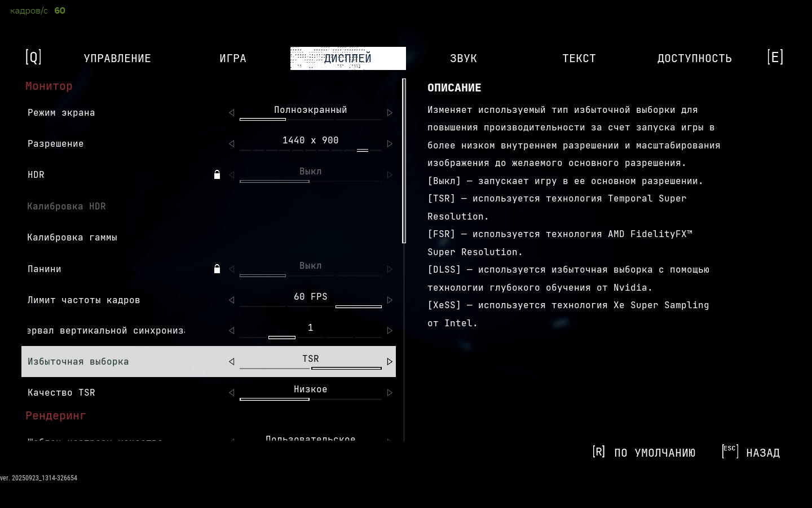The height and width of the screenshot is (508, 812).
Task: Open the Игра tab
Action: pos(233,58)
